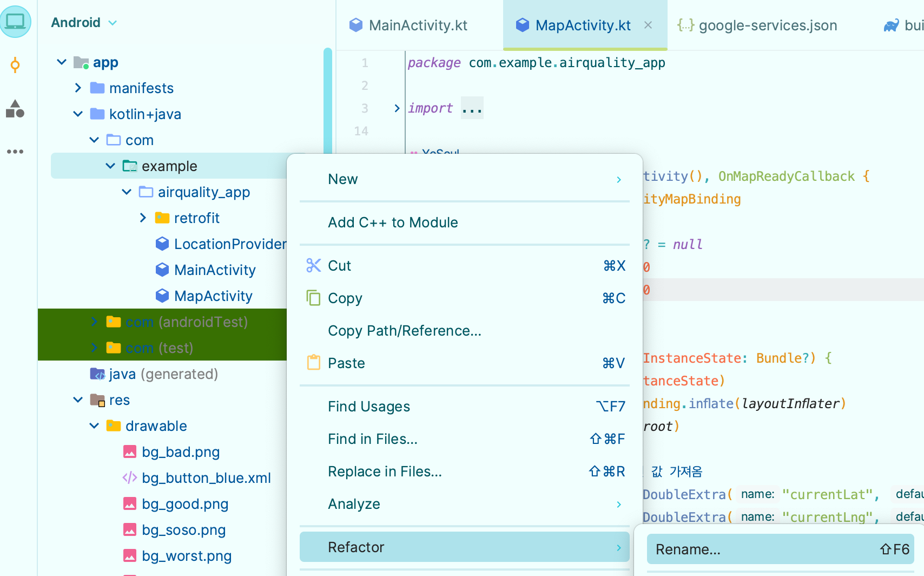Select Paste from the context menu

tap(465, 363)
